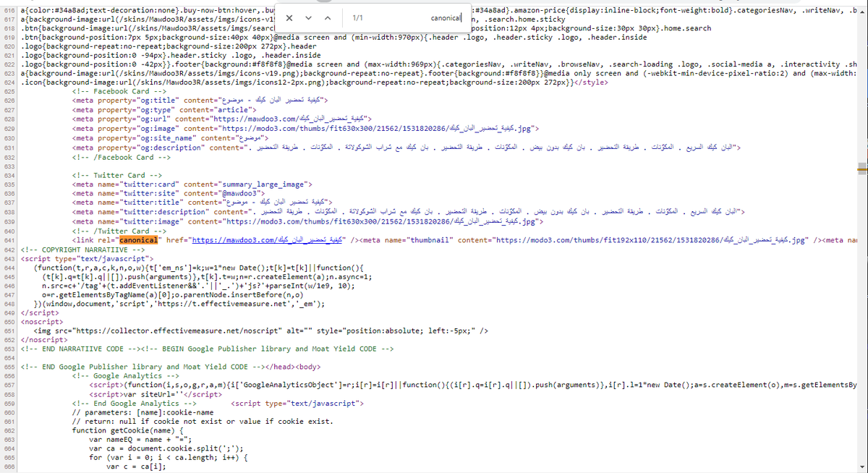The width and height of the screenshot is (868, 473).
Task: Click the "</script>" closing tag on line 649
Action: tap(41, 312)
